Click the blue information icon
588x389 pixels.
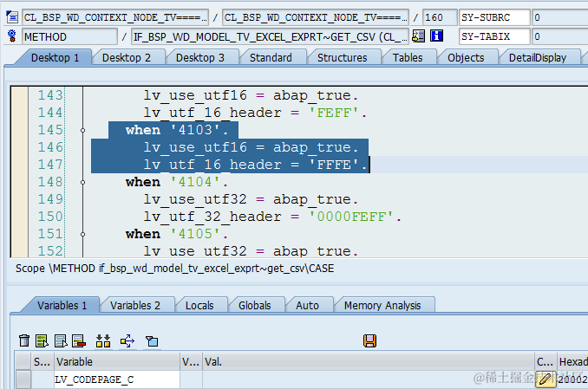[x=436, y=36]
